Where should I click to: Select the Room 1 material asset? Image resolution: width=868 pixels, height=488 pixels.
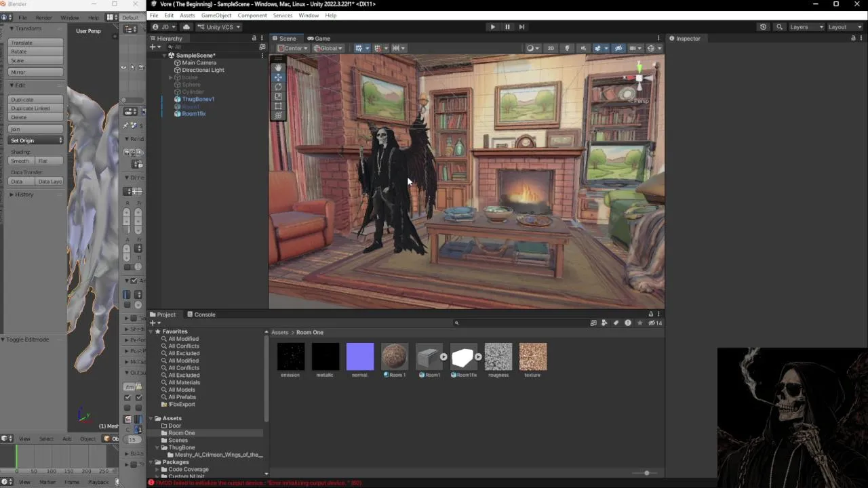pos(394,357)
